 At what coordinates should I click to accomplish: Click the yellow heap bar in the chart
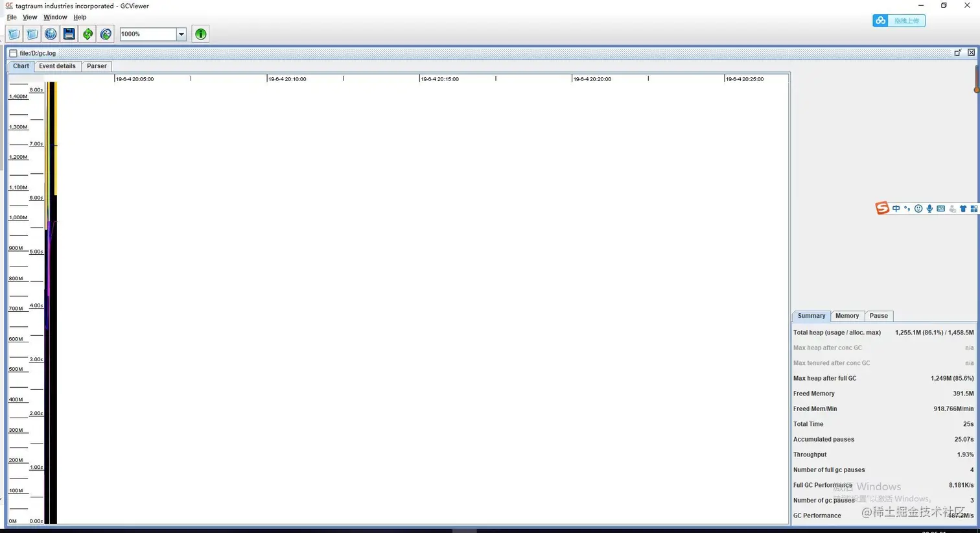click(x=56, y=138)
